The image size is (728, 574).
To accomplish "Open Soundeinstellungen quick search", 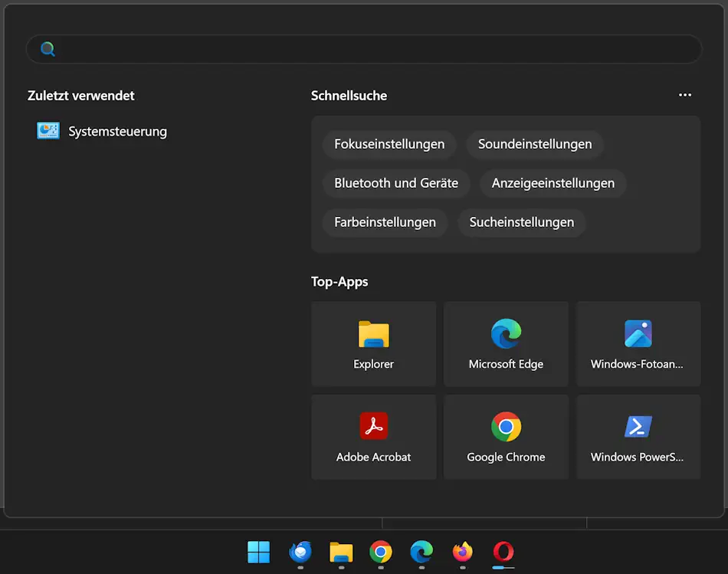I will 535,144.
